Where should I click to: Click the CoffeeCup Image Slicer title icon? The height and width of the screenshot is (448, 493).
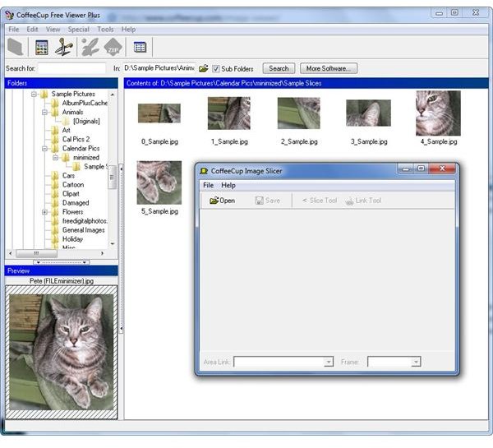pyautogui.click(x=204, y=171)
